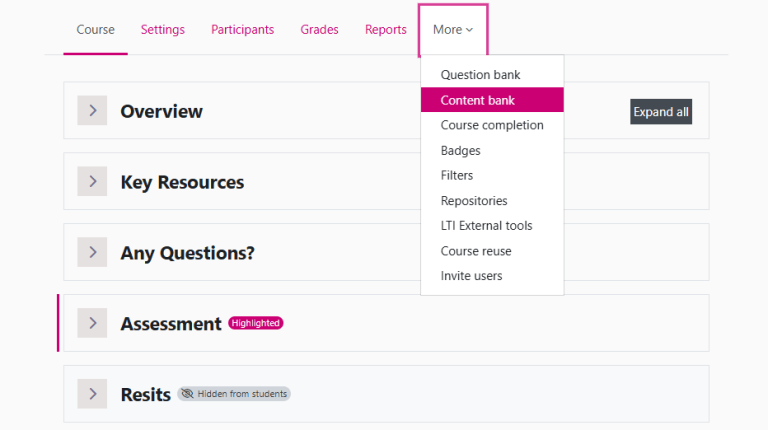
Task: Select LTI External tools entry
Action: [492, 226]
